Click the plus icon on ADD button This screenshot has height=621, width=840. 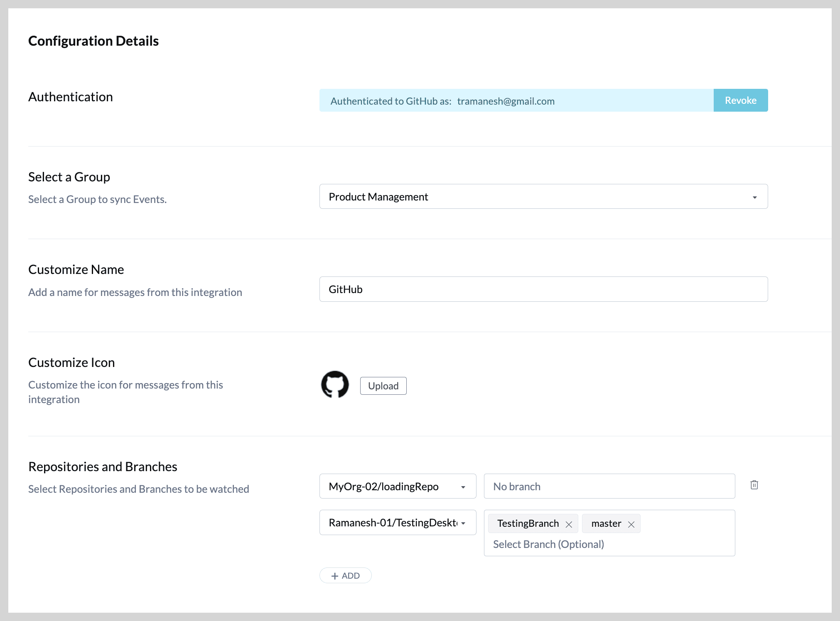tap(335, 576)
